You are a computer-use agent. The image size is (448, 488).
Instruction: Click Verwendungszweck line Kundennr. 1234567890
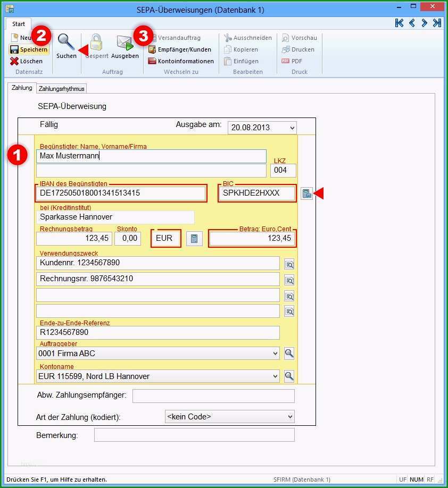click(158, 263)
